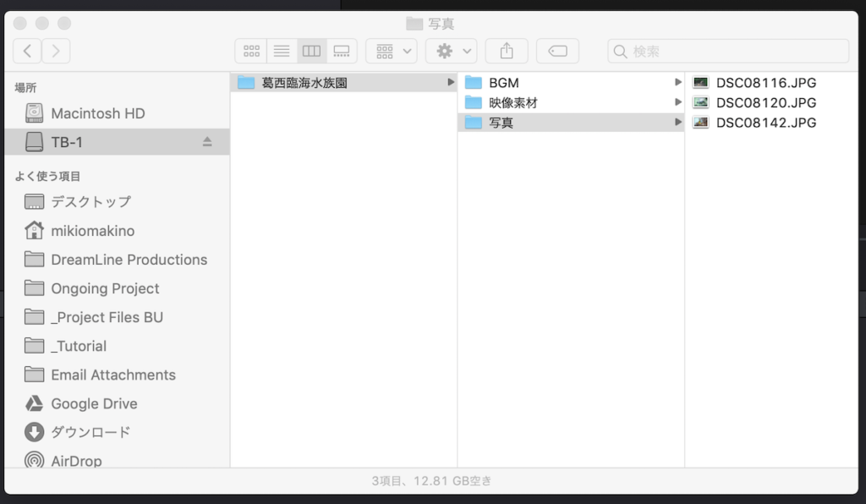Open the Ongoing Project folder
The height and width of the screenshot is (504, 866).
(x=103, y=288)
